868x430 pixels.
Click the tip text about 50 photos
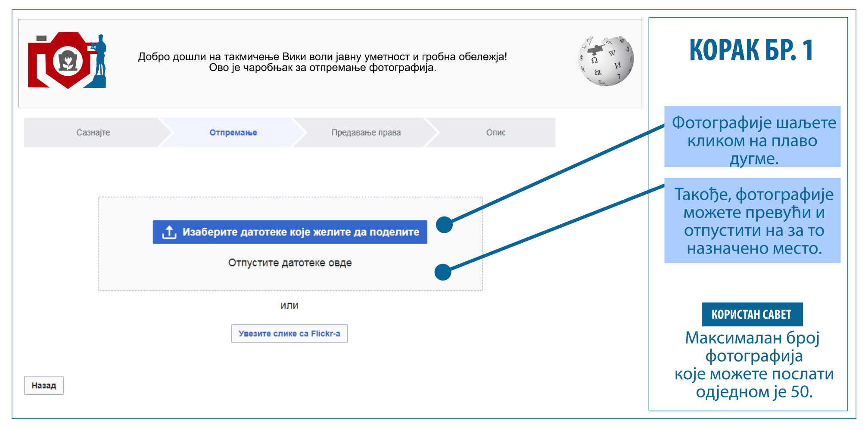click(x=753, y=365)
